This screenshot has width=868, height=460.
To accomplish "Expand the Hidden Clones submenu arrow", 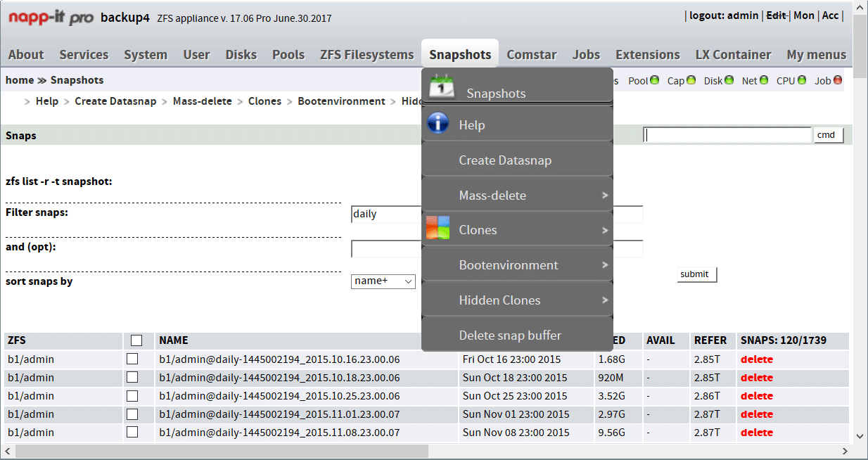I will (x=605, y=300).
